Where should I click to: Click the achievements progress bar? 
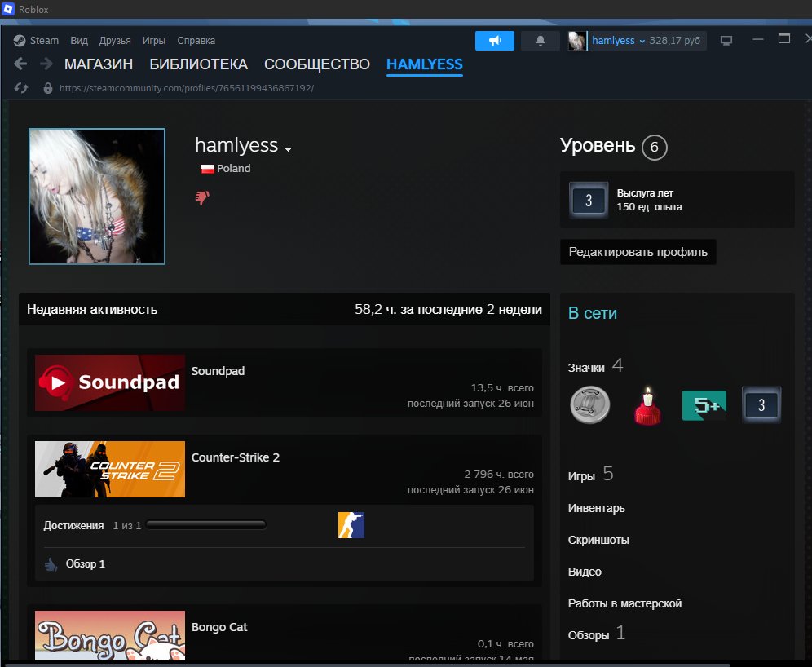pyautogui.click(x=206, y=525)
